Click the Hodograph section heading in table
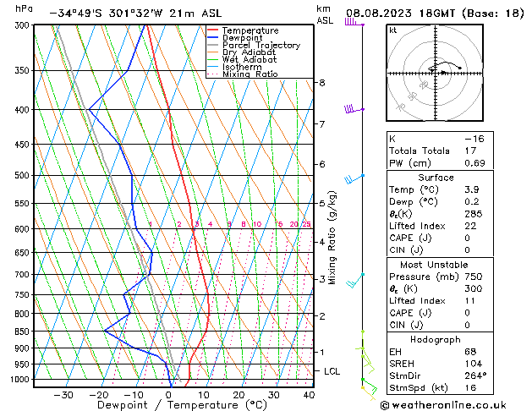532x411 pixels. (436, 340)
